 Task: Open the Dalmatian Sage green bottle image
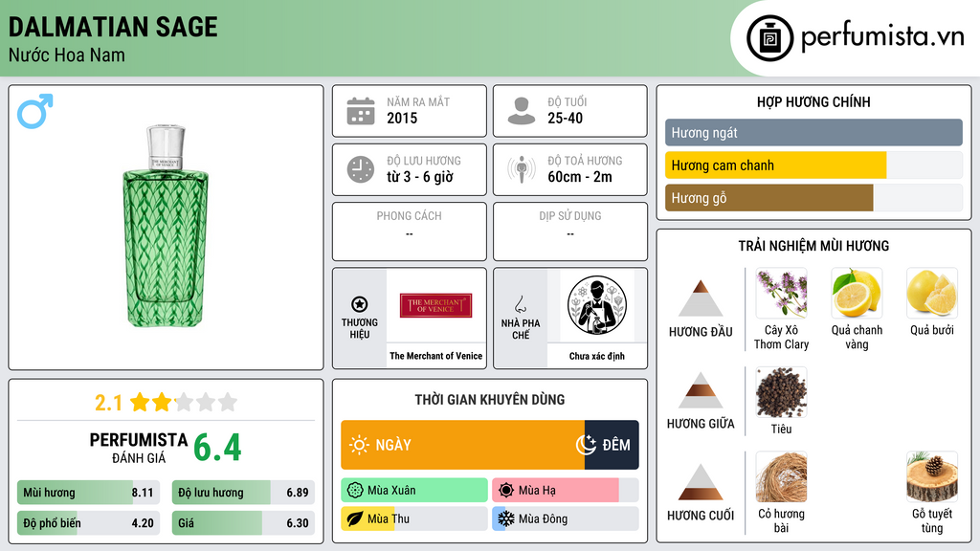(166, 226)
